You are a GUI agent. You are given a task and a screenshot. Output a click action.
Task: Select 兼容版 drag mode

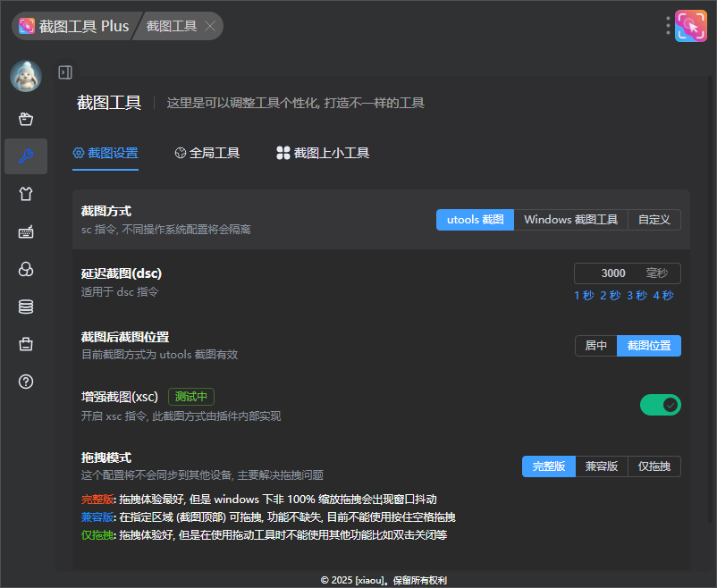[601, 466]
